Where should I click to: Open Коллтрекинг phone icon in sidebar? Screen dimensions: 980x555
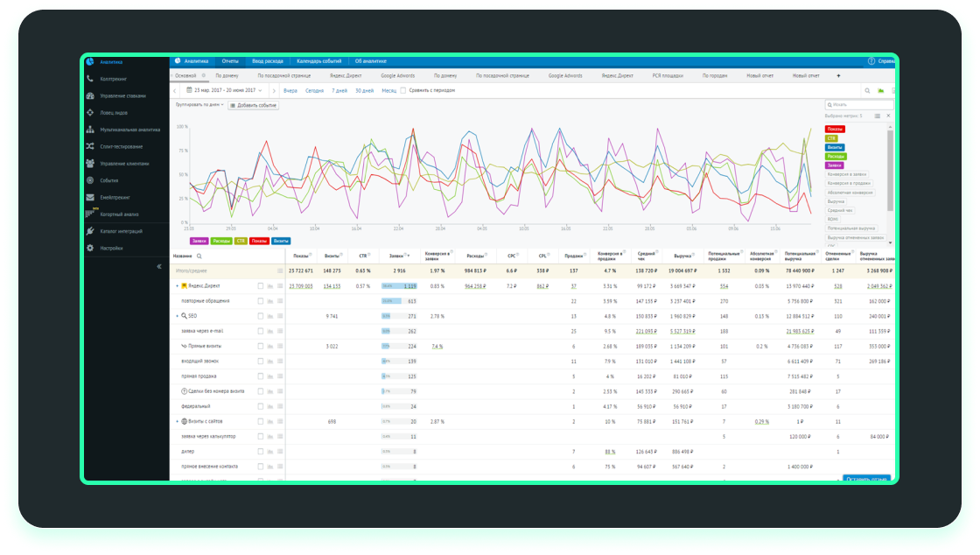tap(90, 79)
